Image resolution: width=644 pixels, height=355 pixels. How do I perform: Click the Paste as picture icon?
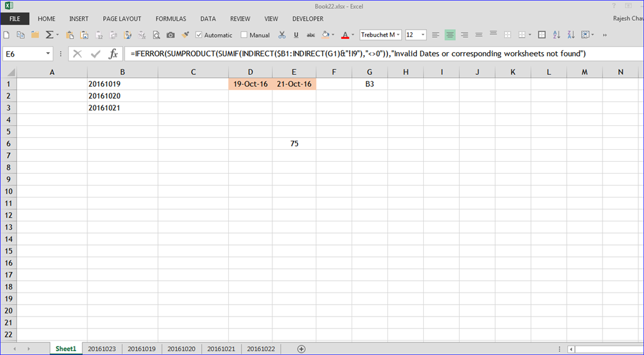(85, 35)
